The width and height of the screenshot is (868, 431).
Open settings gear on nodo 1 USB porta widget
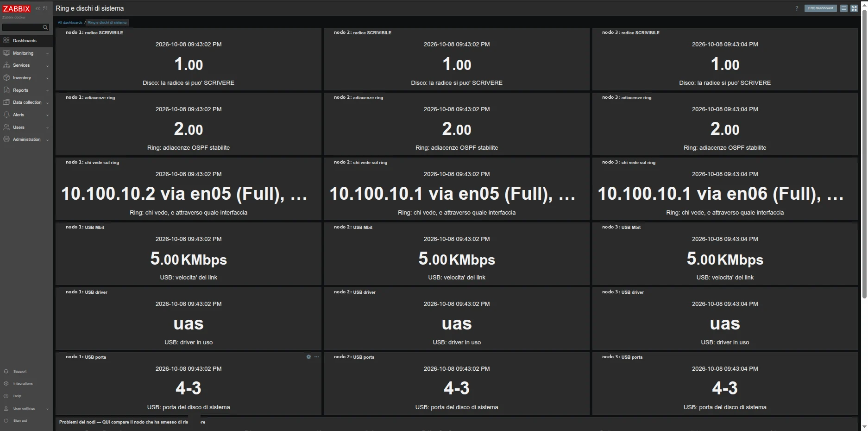[308, 357]
